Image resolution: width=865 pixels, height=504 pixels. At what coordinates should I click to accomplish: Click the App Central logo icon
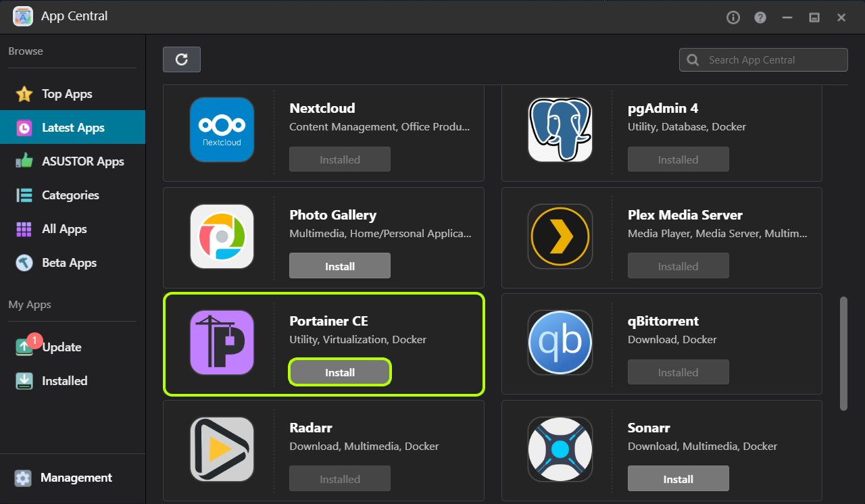coord(23,16)
